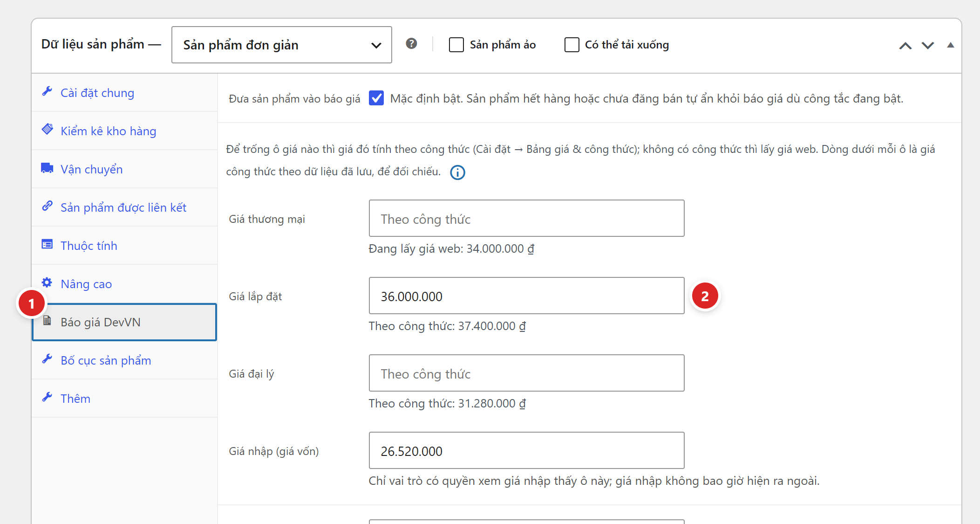This screenshot has width=980, height=524.
Task: Click text 'Theo công thức: 37.400.000 ₫'
Action: click(447, 326)
